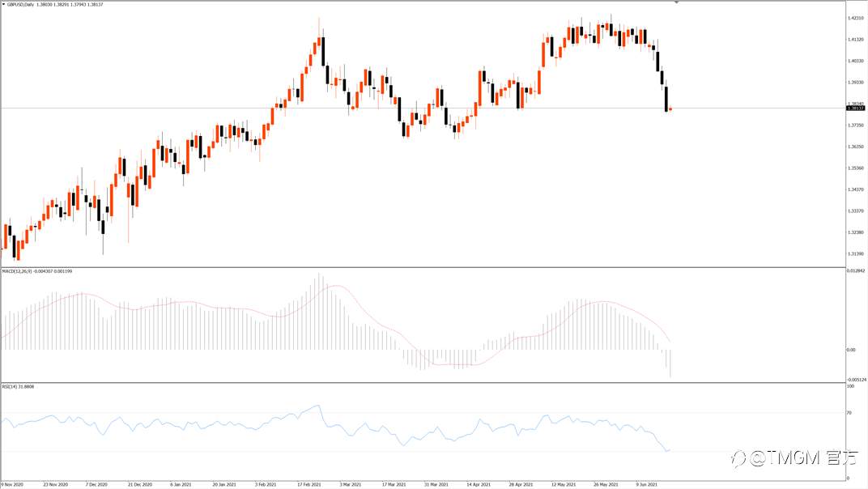The height and width of the screenshot is (489, 868).
Task: Click the 17 Feb 2021 date label
Action: tap(308, 485)
